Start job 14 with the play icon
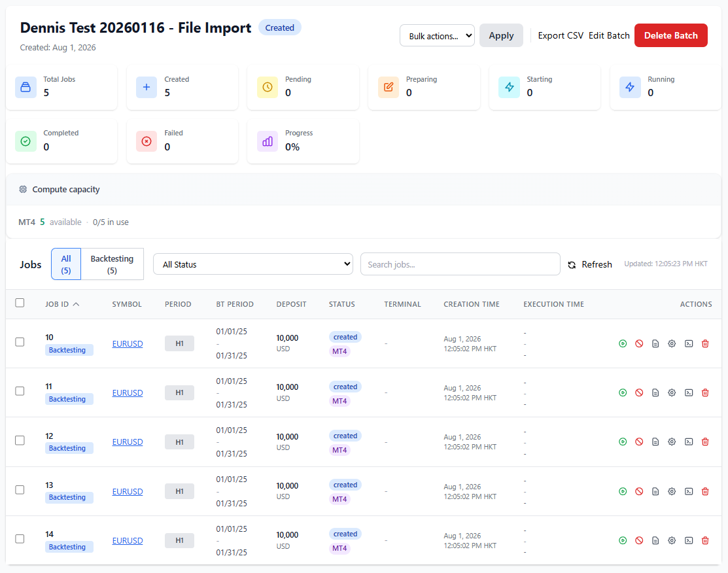 click(623, 540)
